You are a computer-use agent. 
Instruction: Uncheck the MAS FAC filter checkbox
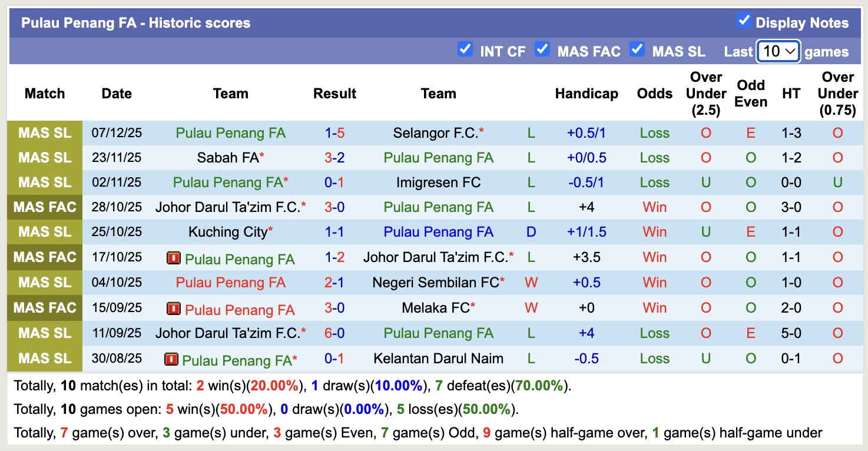tap(542, 50)
